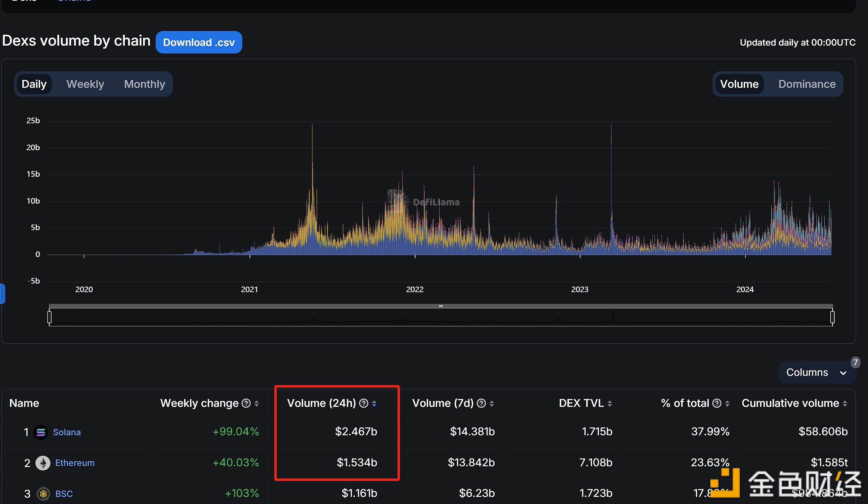The width and height of the screenshot is (868, 504).
Task: Click BSC 7d volume $6.23b
Action: [477, 493]
